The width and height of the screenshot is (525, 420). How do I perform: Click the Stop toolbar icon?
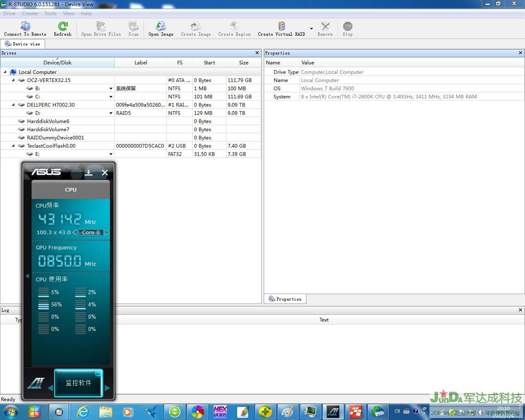(347, 29)
